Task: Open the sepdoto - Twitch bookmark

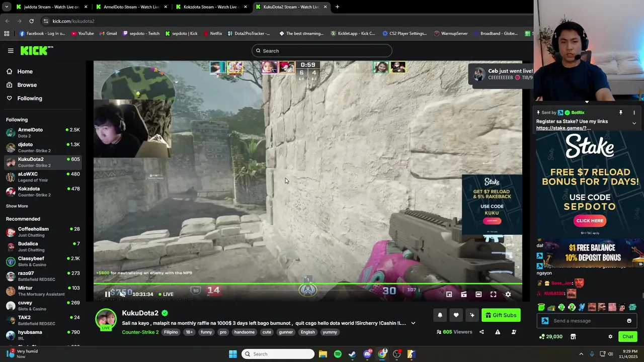Action: (x=141, y=34)
